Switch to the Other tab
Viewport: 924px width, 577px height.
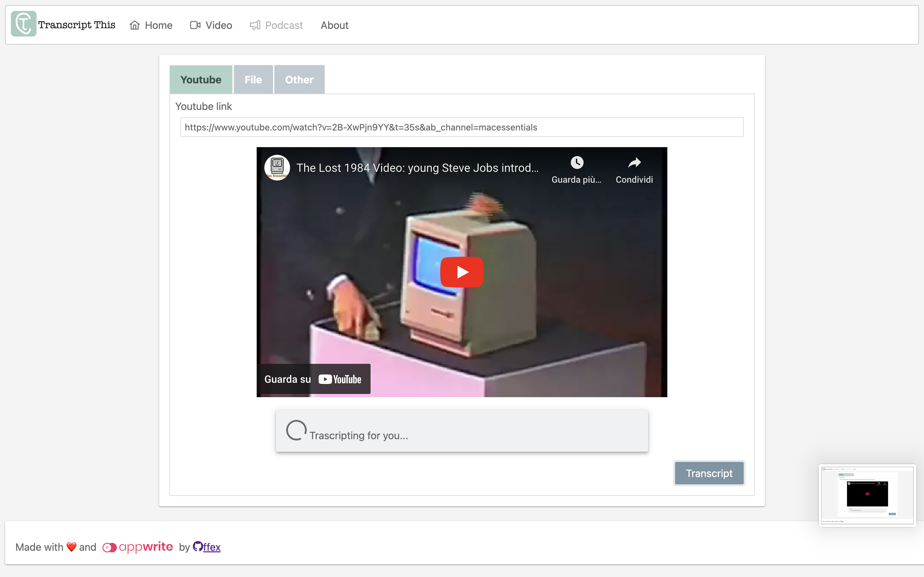(299, 80)
